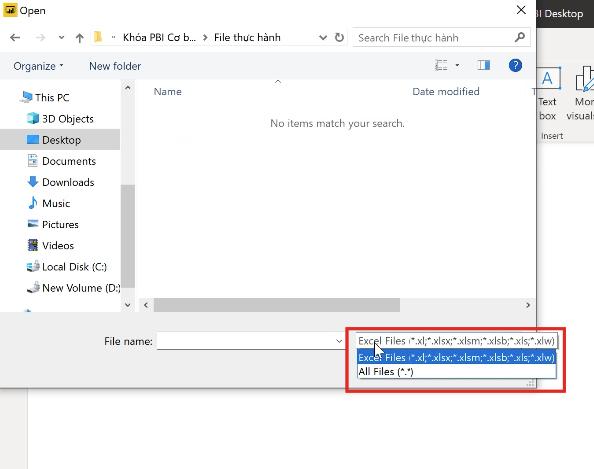Change the view layout icon
Image resolution: width=594 pixels, height=469 pixels.
point(441,65)
